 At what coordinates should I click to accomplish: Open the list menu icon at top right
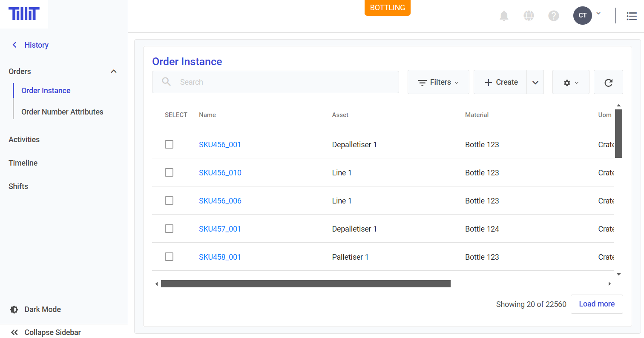point(631,16)
